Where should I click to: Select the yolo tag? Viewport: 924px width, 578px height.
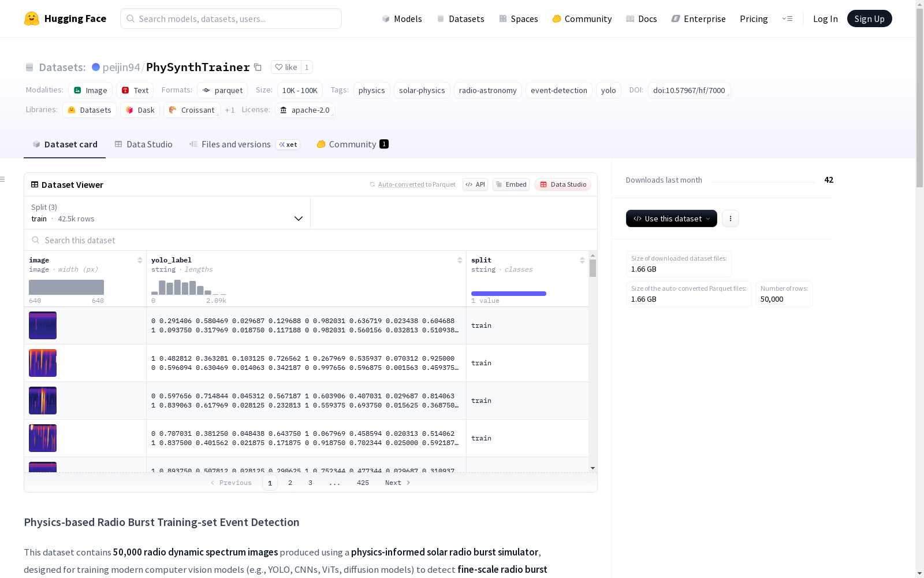pyautogui.click(x=609, y=90)
